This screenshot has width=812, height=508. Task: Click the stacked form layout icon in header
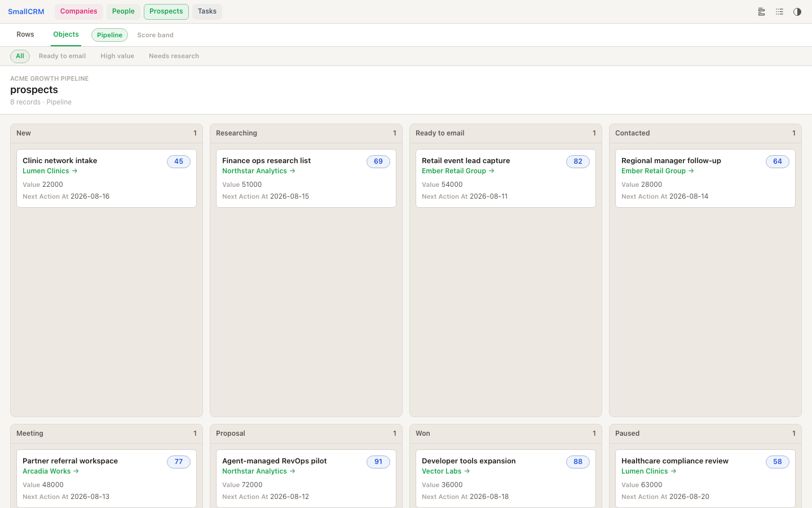click(761, 12)
